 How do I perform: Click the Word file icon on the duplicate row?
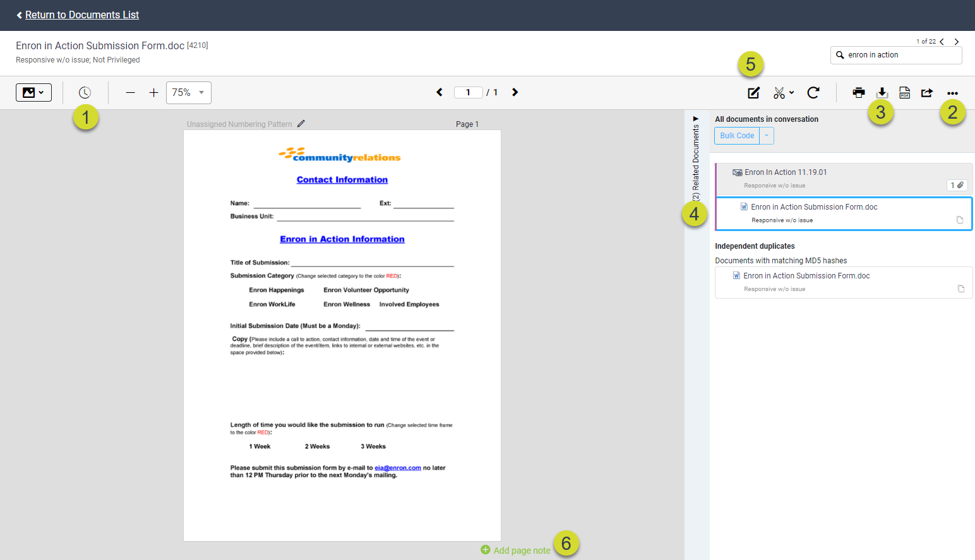pos(736,275)
